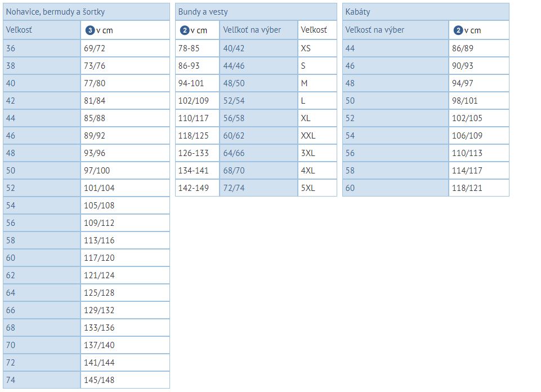
Task: Click the 145/148 measurement cell
Action: (x=125, y=380)
